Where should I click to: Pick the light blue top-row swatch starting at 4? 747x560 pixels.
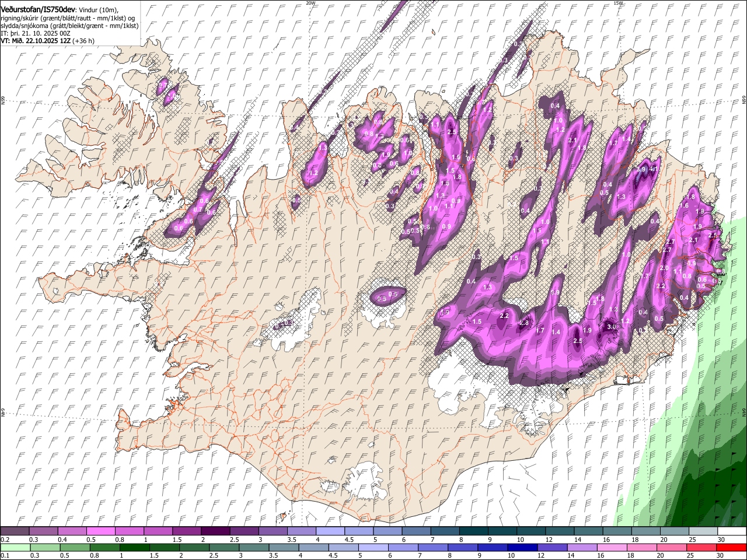click(x=330, y=531)
